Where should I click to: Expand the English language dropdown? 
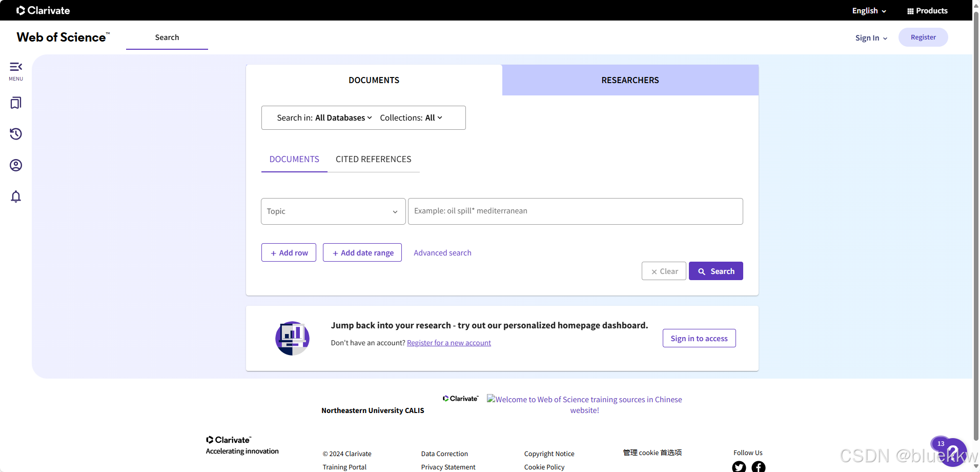pos(869,11)
